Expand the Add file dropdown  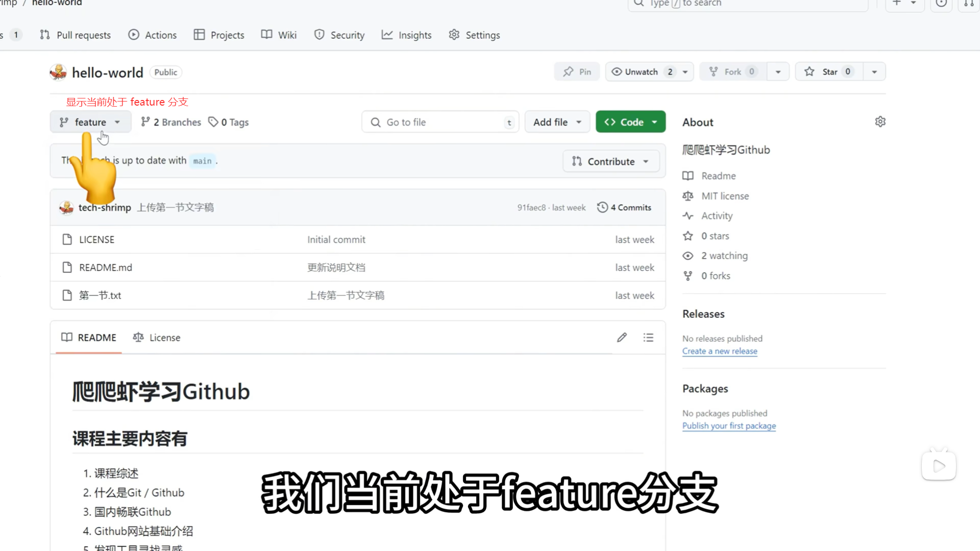tap(557, 122)
